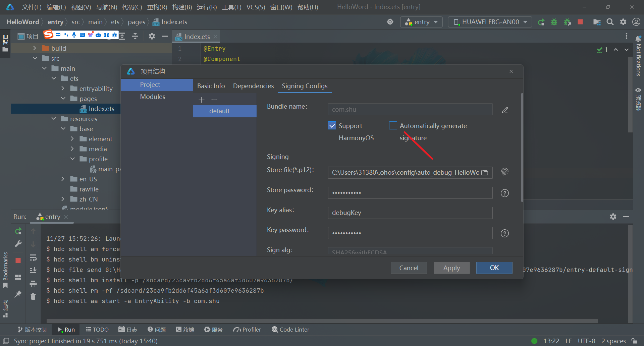Viewport: 644px width, 346px height.
Task: Remove signing config with minus icon
Action: coord(214,100)
